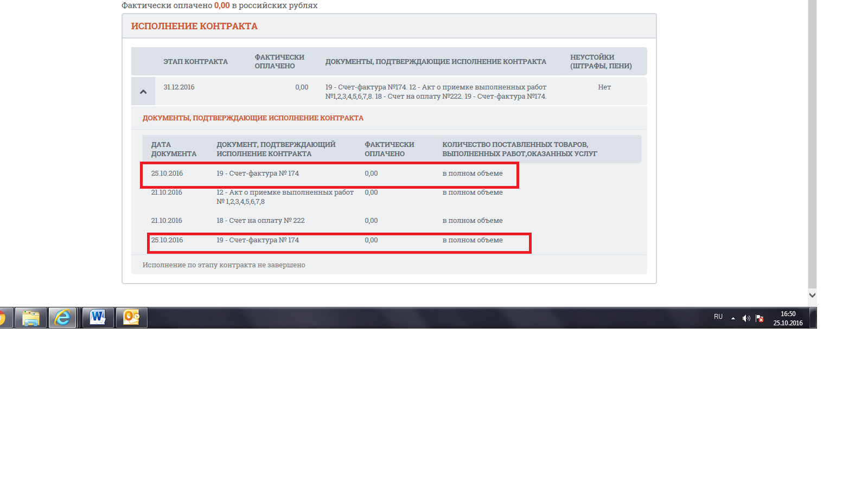Show hidden system tray icons arrow
Image resolution: width=868 pixels, height=488 pixels.
[733, 318]
